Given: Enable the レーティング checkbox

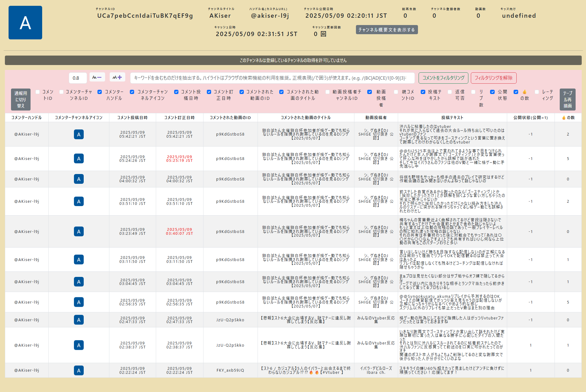Looking at the screenshot, I should 537,92.
